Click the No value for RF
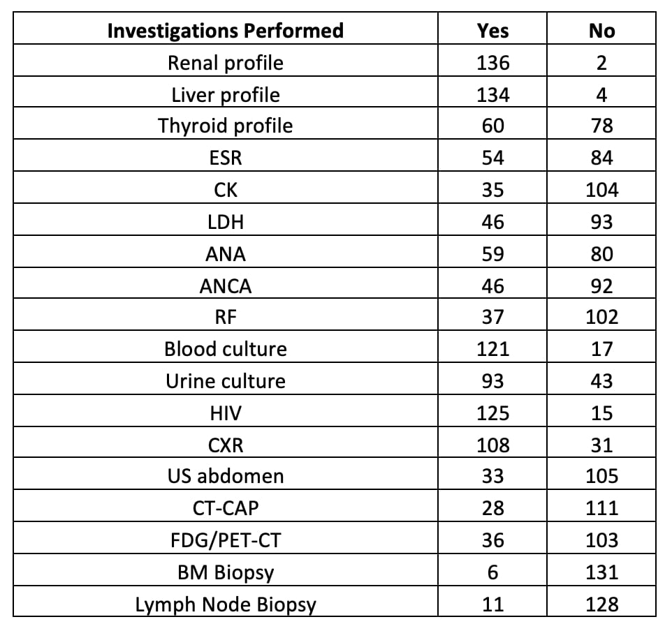The width and height of the screenshot is (672, 624). click(601, 318)
